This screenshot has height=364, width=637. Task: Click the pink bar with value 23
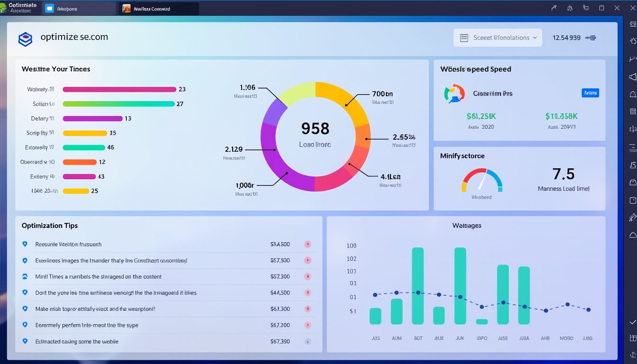click(119, 89)
